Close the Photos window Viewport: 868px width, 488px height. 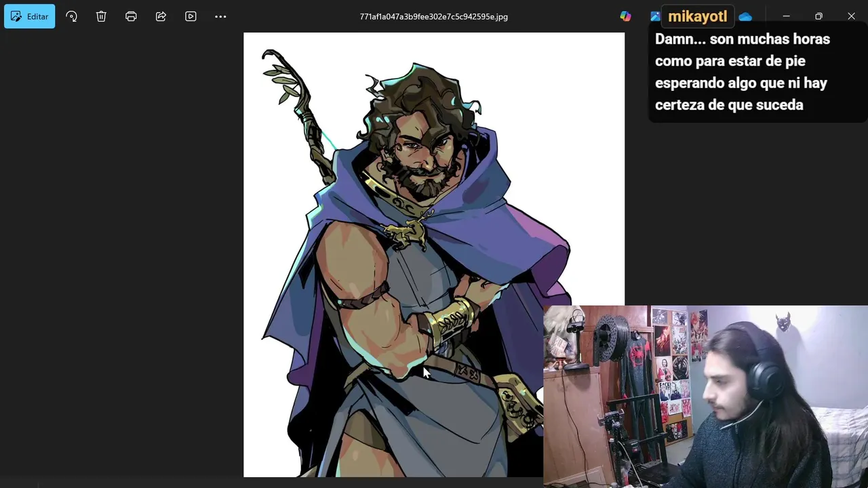(x=851, y=16)
